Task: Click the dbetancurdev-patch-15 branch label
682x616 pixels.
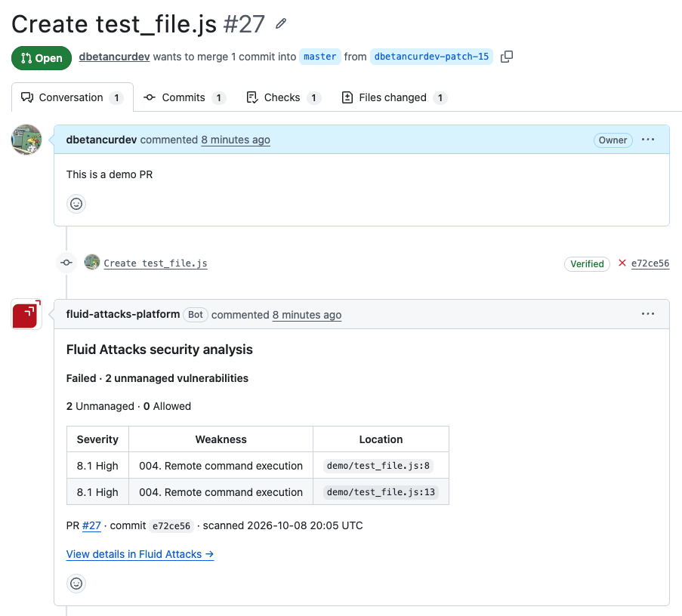Action: click(x=431, y=57)
